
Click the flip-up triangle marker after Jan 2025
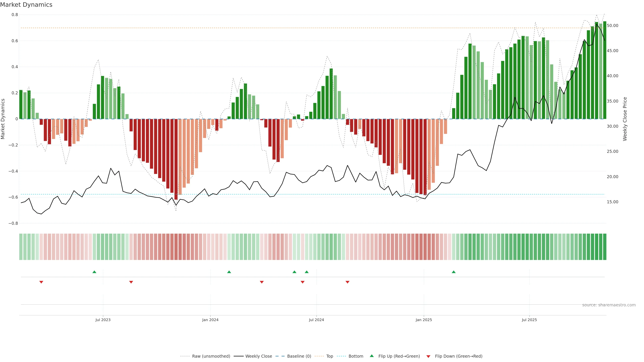(x=453, y=272)
